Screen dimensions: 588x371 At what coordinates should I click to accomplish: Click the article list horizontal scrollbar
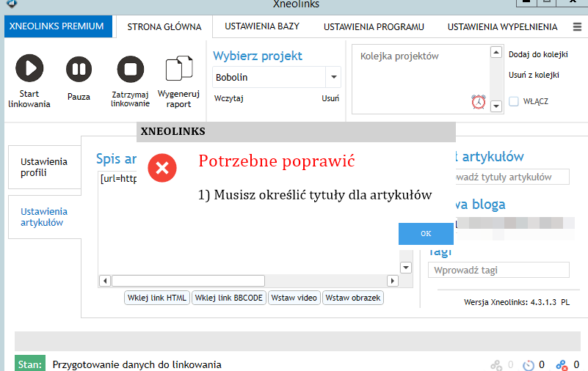pos(188,280)
